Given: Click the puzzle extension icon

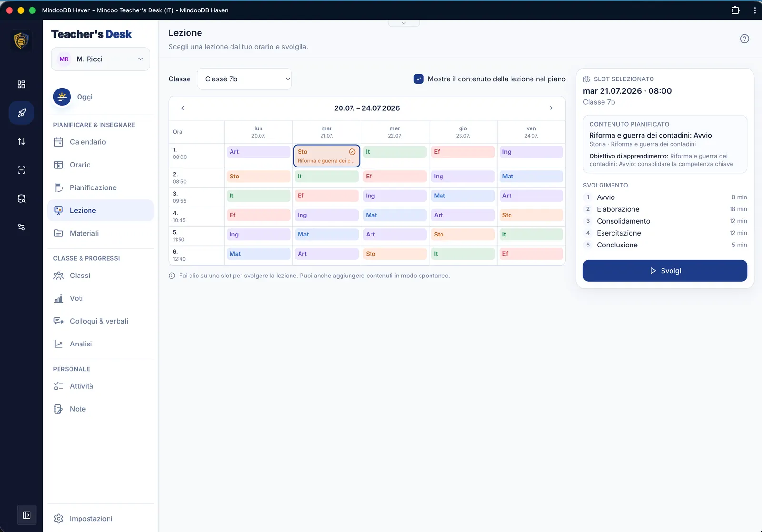Looking at the screenshot, I should coord(735,10).
